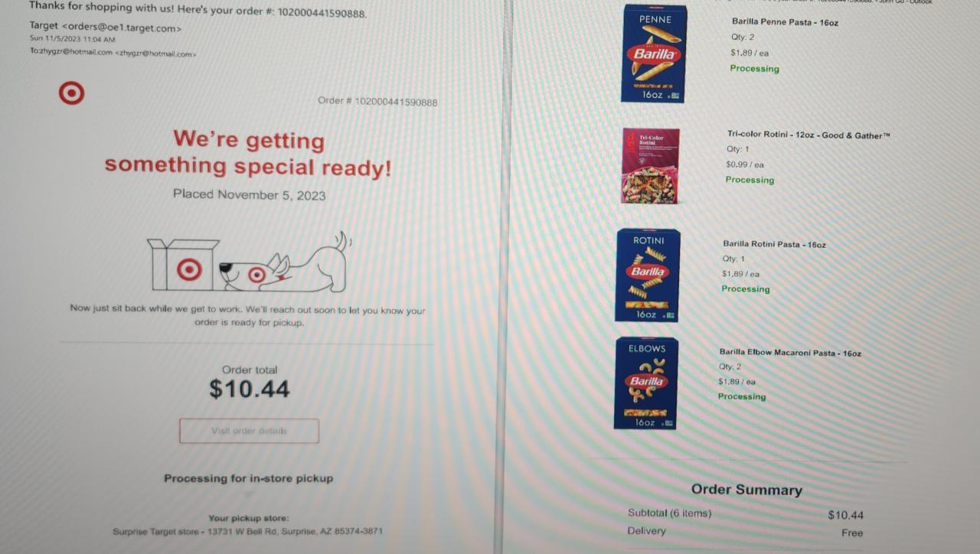Image resolution: width=980 pixels, height=554 pixels.
Task: Click the $10.44 order total amount
Action: click(250, 389)
